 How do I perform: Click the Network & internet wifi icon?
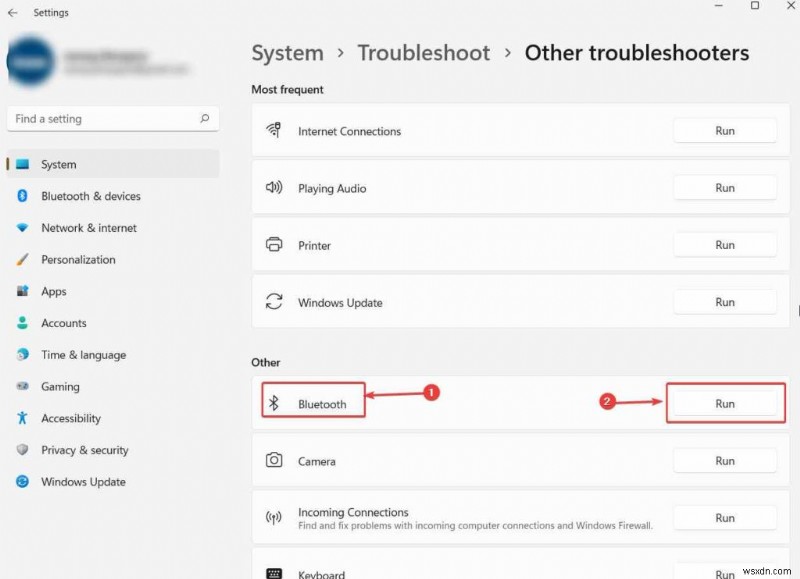[x=22, y=228]
